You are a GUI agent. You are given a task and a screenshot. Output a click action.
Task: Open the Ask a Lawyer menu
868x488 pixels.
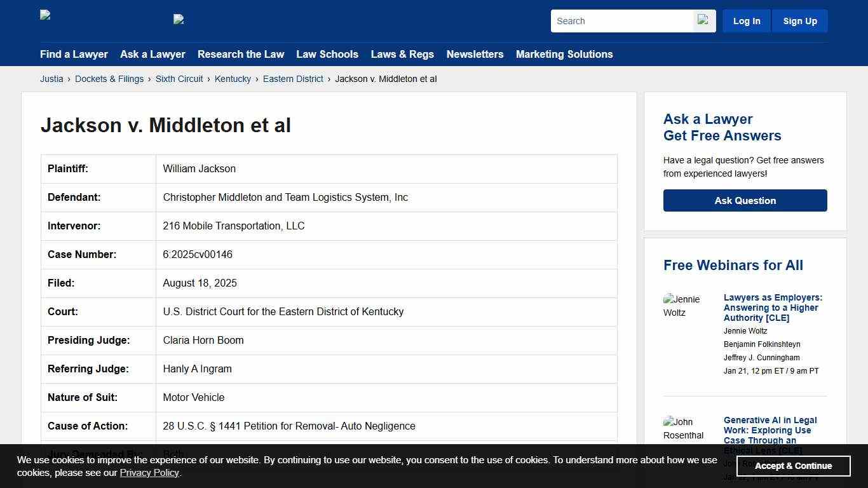coord(153,55)
